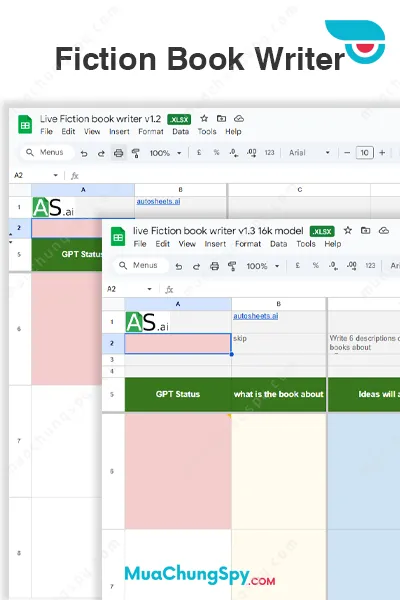The image size is (400, 600).
Task: Increase decimal places in v1.3 window
Action: 352,266
